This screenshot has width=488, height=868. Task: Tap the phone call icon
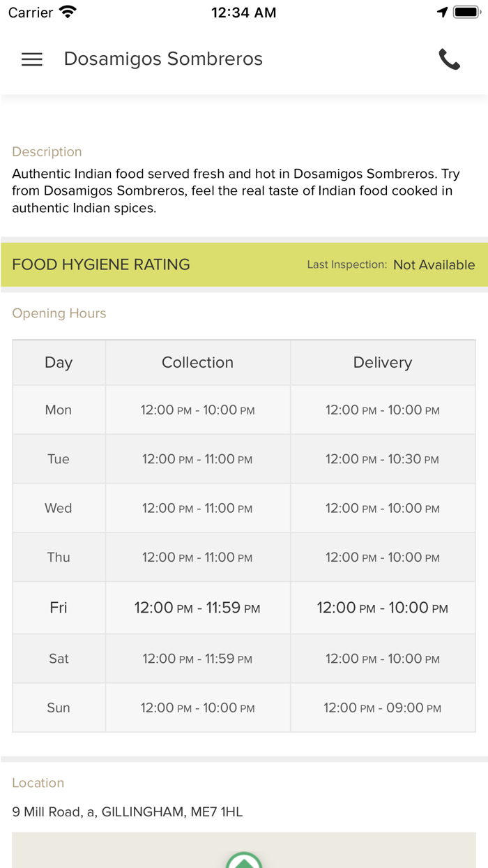pos(449,59)
